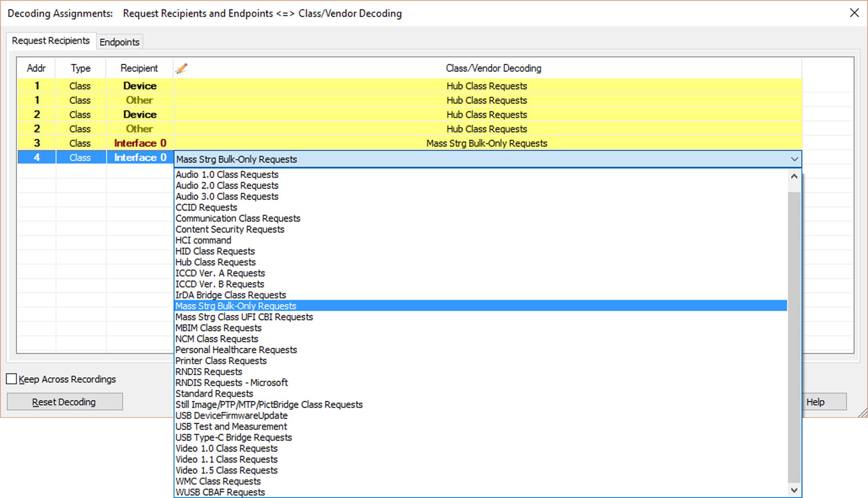Choose Hub Class Requests in dropdown list

(x=481, y=262)
